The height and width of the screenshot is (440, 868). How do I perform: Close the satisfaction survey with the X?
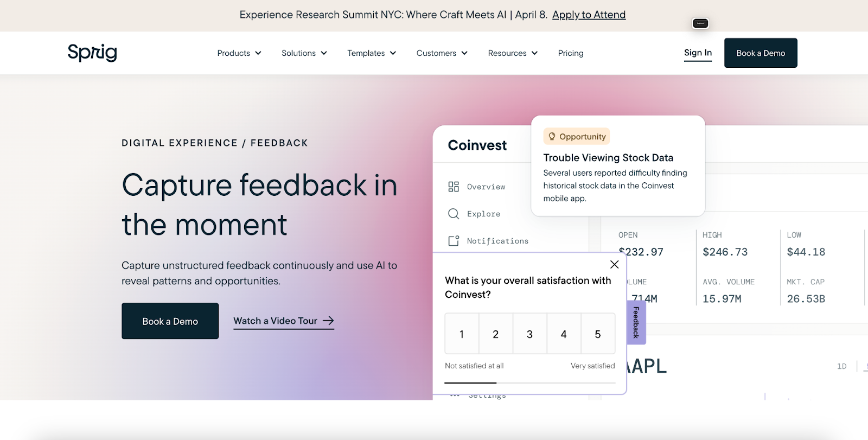[614, 264]
